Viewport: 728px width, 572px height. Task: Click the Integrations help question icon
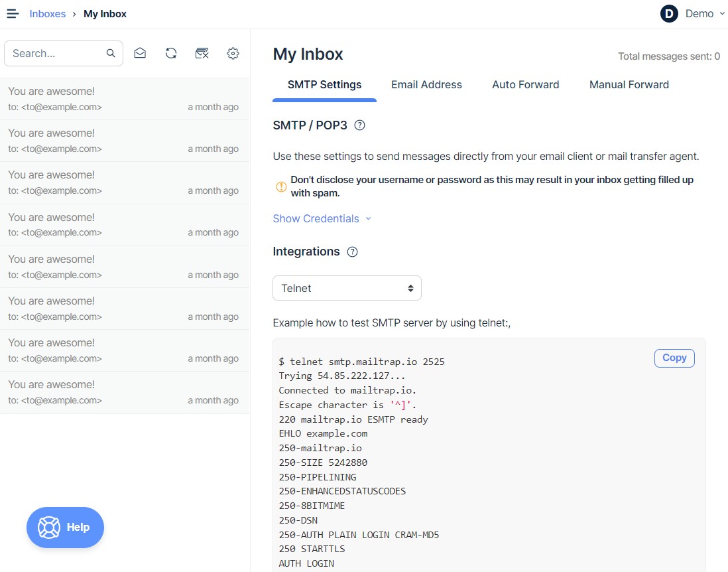[x=352, y=252]
